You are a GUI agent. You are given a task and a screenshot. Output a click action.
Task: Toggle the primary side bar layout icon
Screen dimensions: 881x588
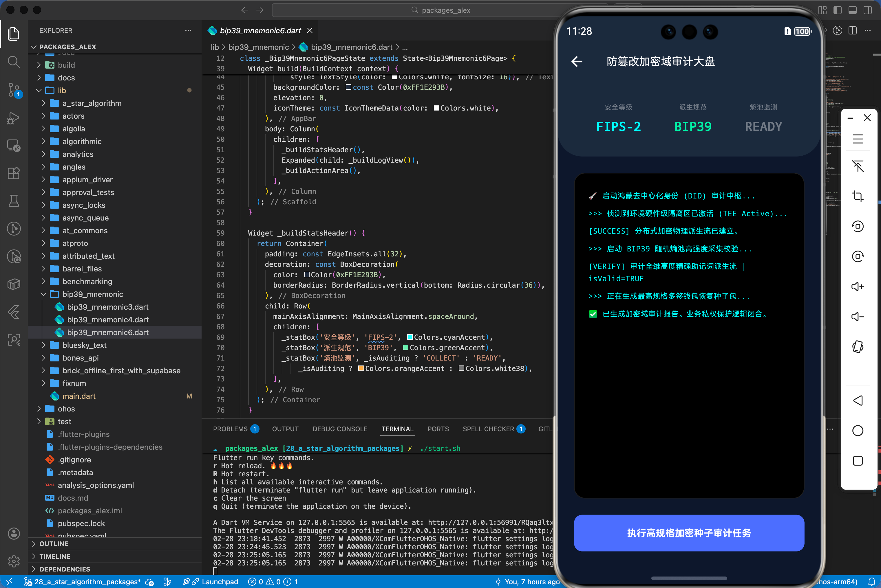click(838, 10)
